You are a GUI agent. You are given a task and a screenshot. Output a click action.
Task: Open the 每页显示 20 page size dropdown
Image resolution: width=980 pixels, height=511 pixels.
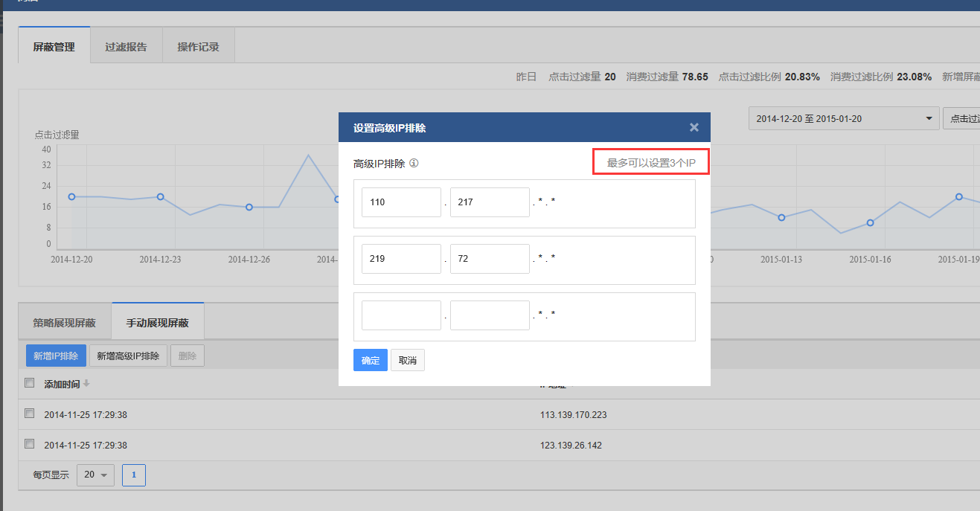click(x=95, y=475)
